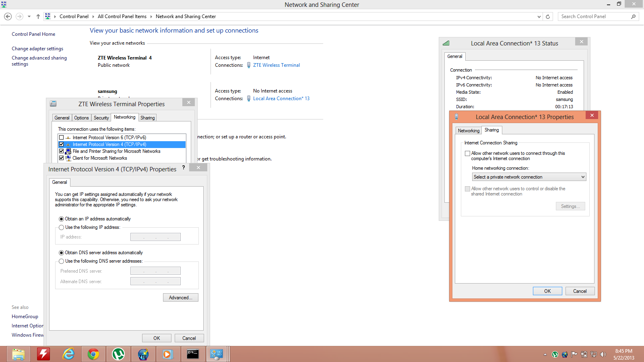
Task: Expand the address bar history dropdown
Action: [539, 16]
